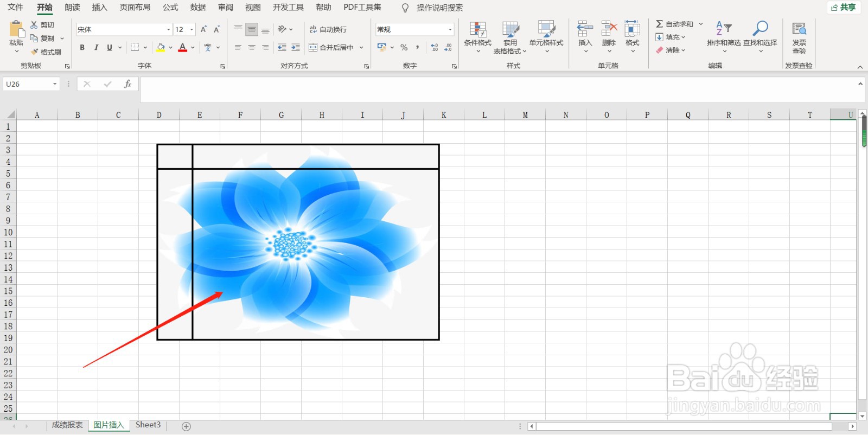The height and width of the screenshot is (435, 868).
Task: Open the Fill (填充) dropdown
Action: pos(671,37)
